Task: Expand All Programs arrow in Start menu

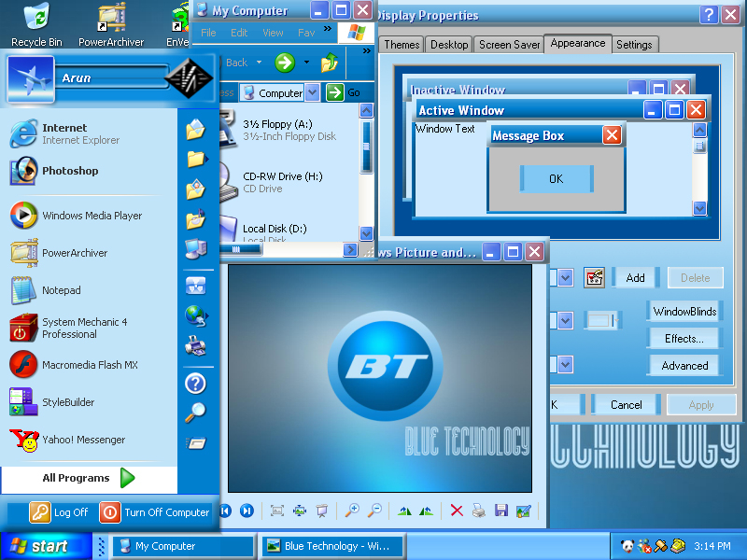Action: 127,478
